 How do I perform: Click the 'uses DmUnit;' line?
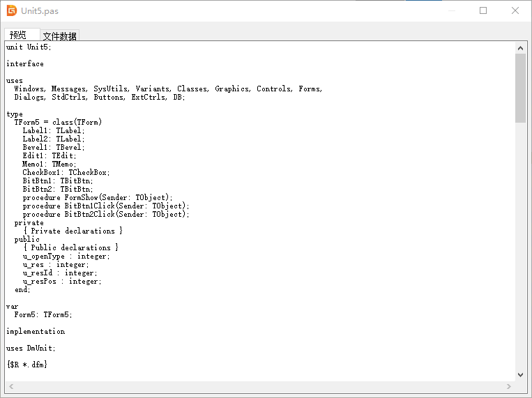click(31, 348)
